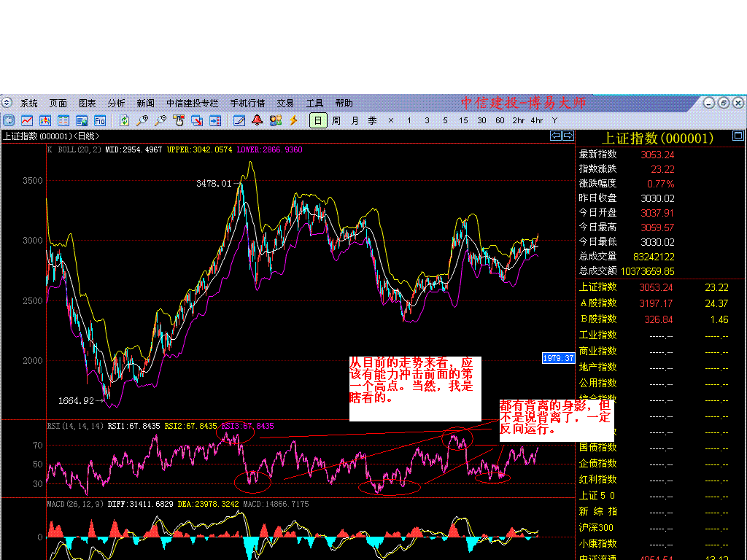Image resolution: width=747 pixels, height=560 pixels.
Task: Open the red line trend chart icon
Action: point(27,120)
